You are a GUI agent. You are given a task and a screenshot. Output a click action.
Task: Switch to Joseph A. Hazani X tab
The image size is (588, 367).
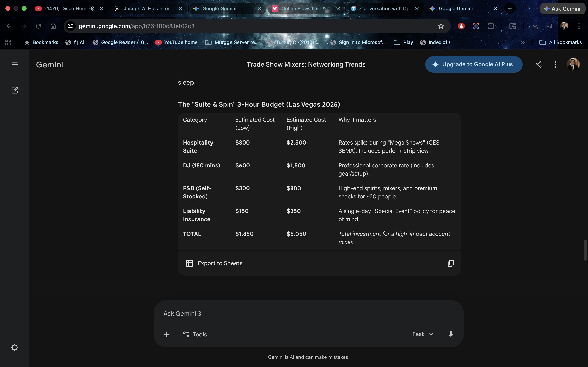(147, 9)
